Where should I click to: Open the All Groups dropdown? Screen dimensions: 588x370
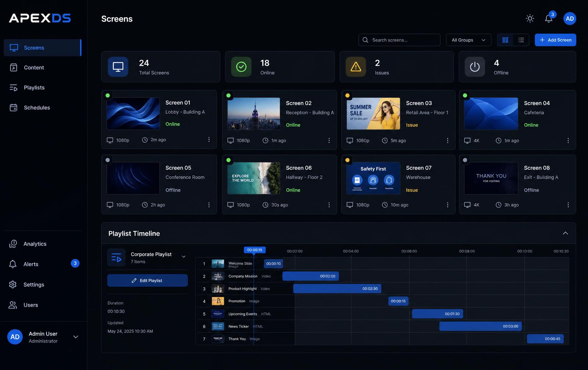pos(469,40)
